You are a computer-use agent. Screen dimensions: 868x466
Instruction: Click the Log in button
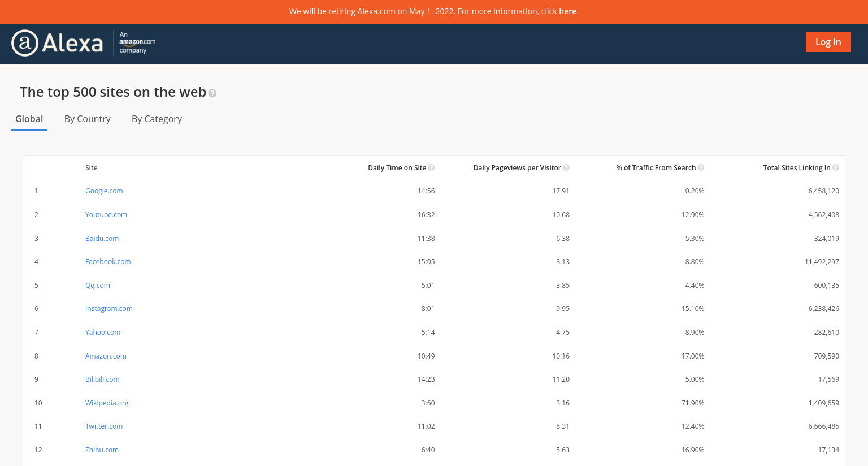[x=828, y=42]
